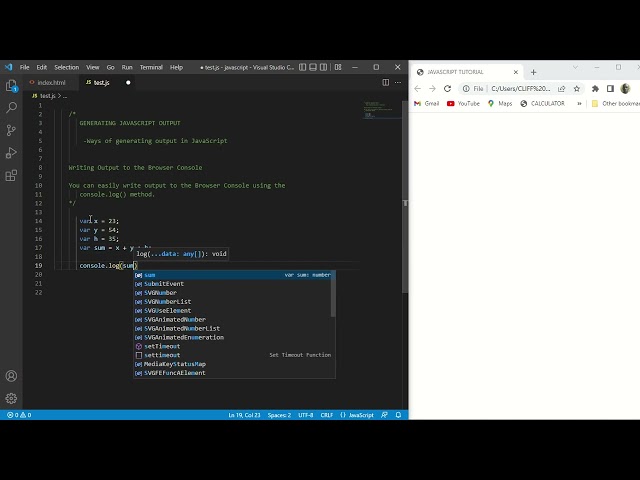Image resolution: width=640 pixels, height=480 pixels.
Task: Click the Chrome address bar URL
Action: pyautogui.click(x=521, y=89)
